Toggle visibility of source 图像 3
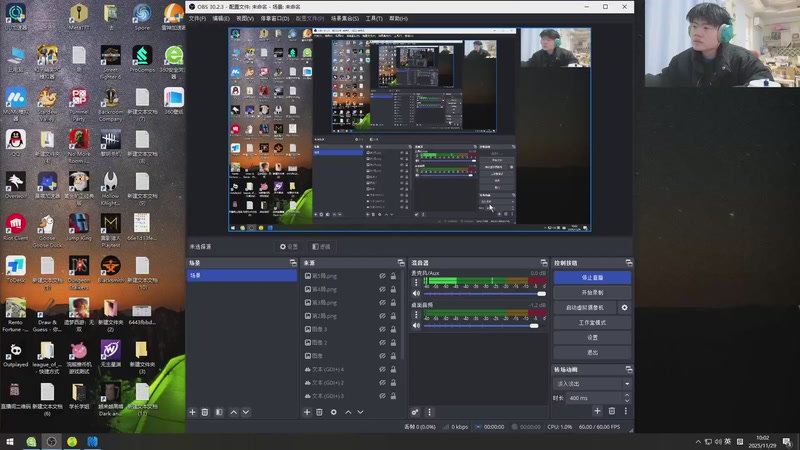Screen dimensions: 800x450 click(x=382, y=329)
